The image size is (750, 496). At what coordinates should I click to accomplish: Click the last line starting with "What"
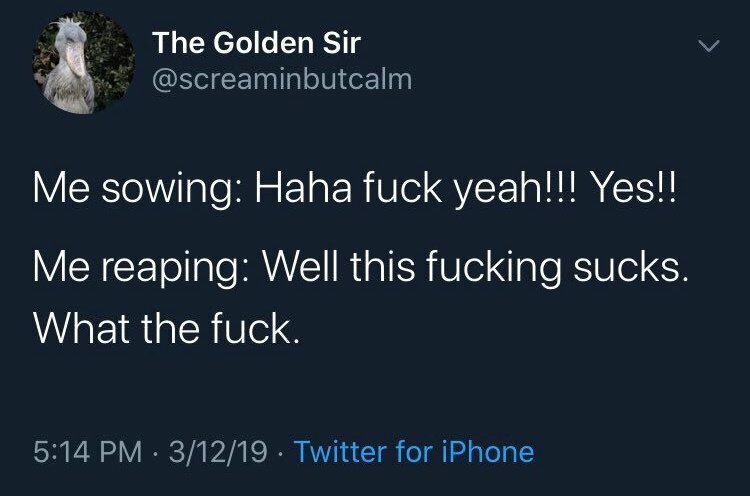166,327
